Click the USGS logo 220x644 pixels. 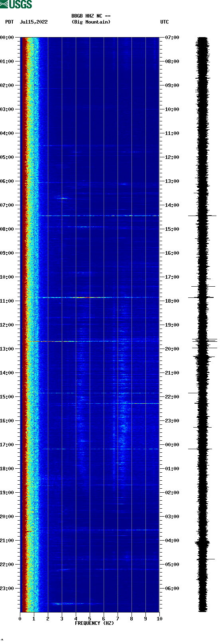click(x=16, y=4)
